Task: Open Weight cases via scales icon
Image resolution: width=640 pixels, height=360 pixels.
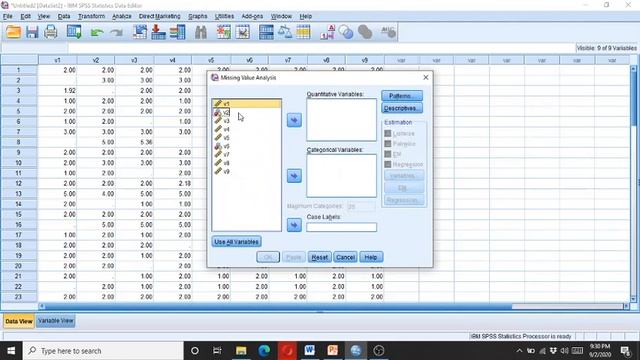Action: [x=285, y=32]
